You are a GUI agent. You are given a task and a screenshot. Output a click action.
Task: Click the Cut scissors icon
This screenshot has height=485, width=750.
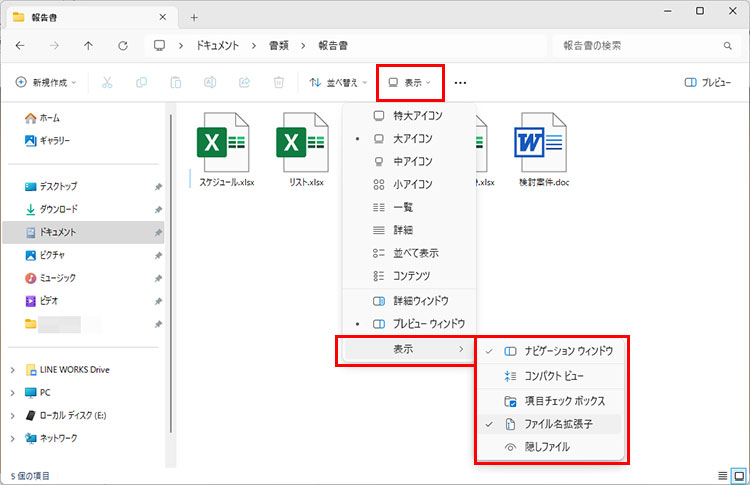click(107, 83)
